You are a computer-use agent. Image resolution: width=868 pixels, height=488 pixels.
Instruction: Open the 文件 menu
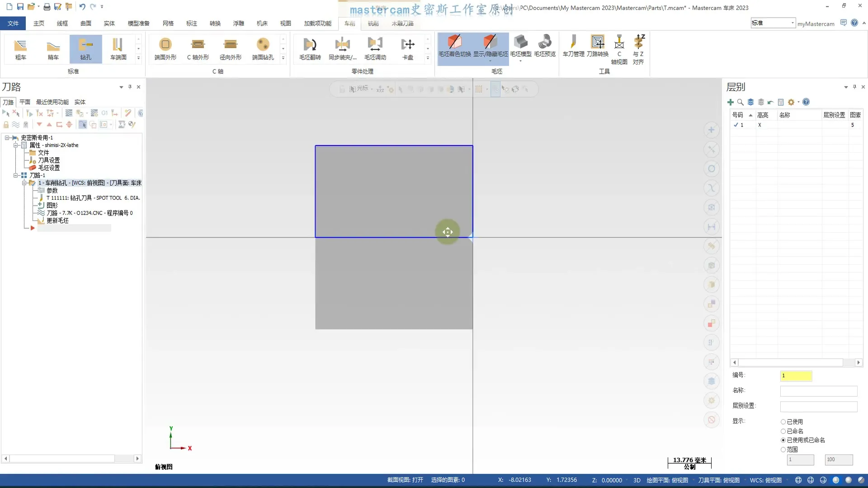(x=13, y=23)
